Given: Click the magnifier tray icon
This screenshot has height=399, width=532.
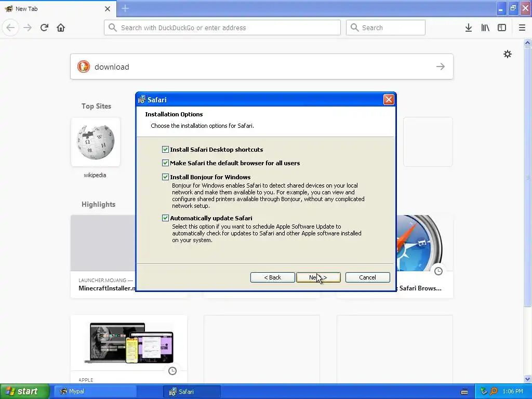Looking at the screenshot, I should pos(494,391).
